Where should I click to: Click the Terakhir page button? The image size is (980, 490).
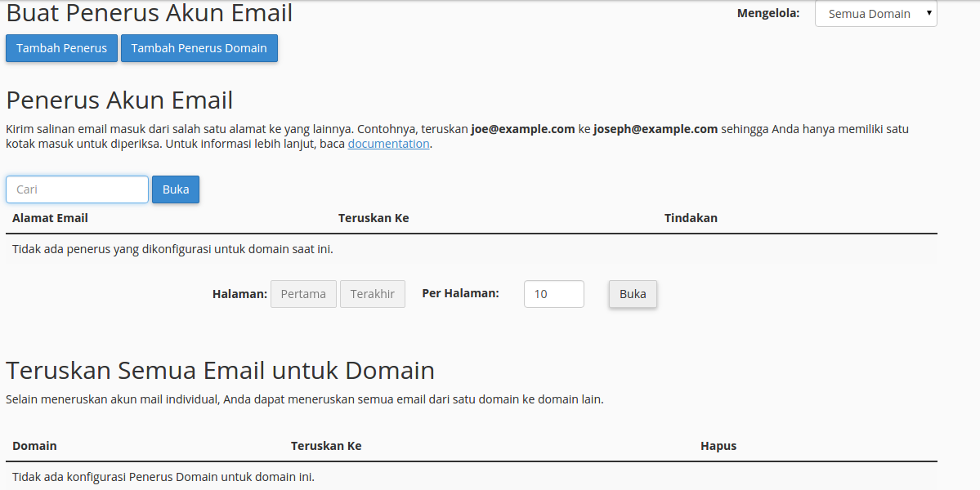[x=373, y=294]
